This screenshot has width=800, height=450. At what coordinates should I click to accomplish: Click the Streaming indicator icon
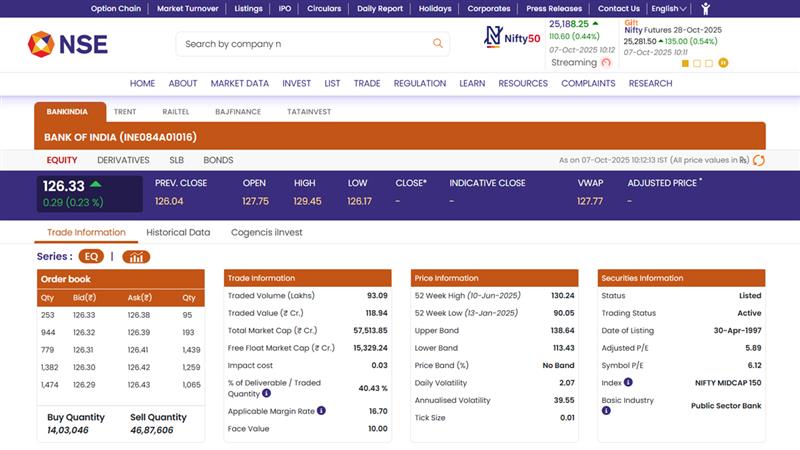(606, 62)
